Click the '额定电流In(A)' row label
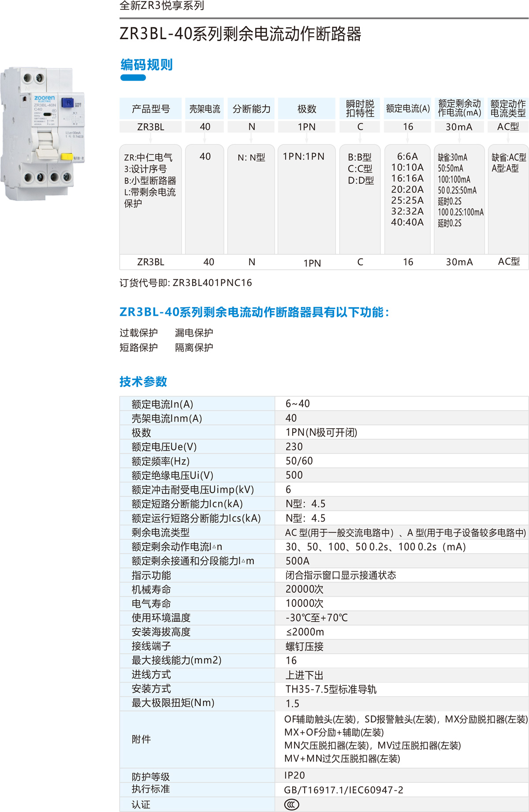 162,404
